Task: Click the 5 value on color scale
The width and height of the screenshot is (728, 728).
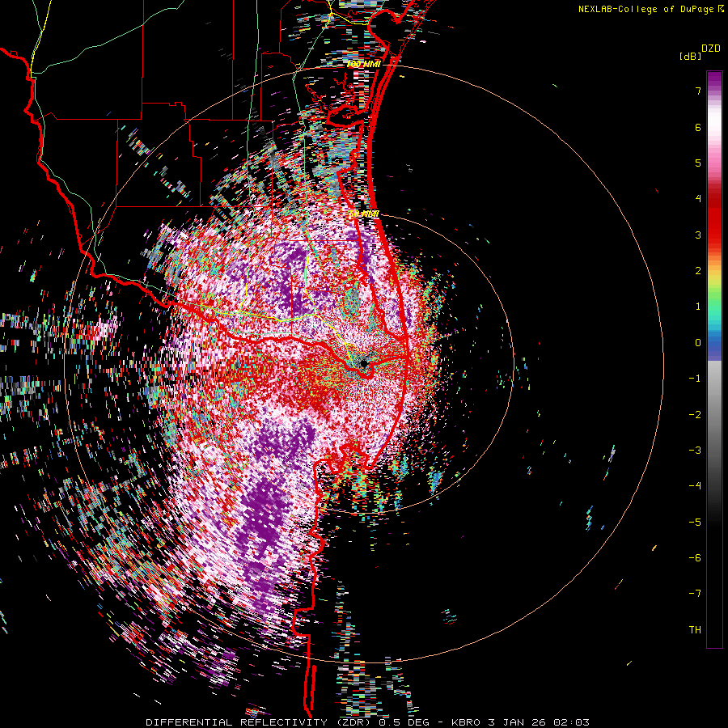Action: 698,163
